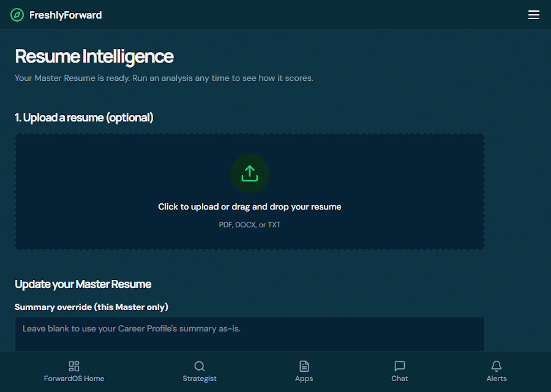Open the hamburger menu

click(534, 15)
